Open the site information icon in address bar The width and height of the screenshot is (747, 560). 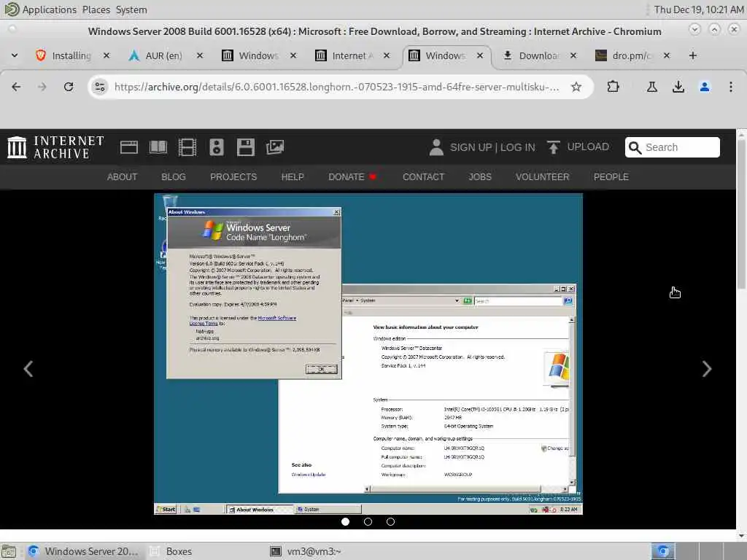99,87
